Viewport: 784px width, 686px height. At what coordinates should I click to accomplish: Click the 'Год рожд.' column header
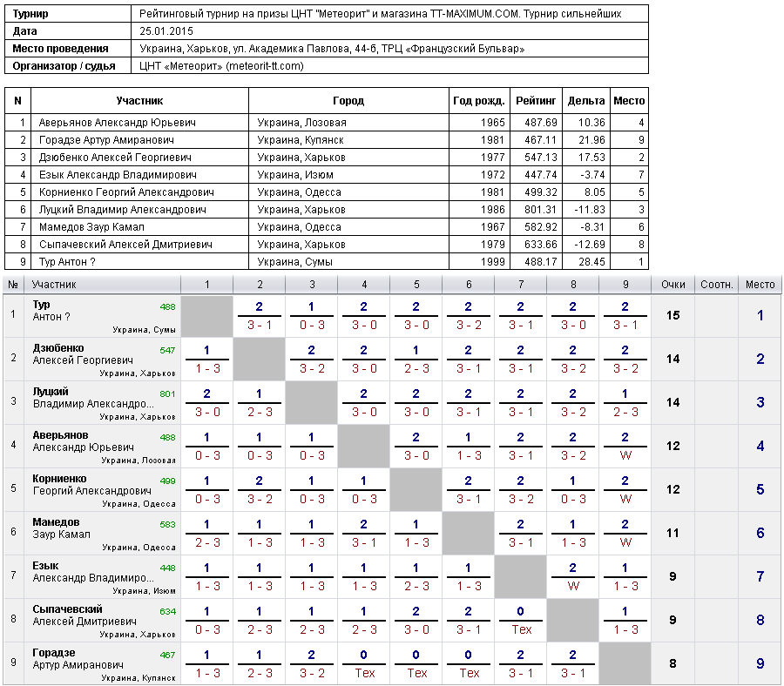(479, 101)
